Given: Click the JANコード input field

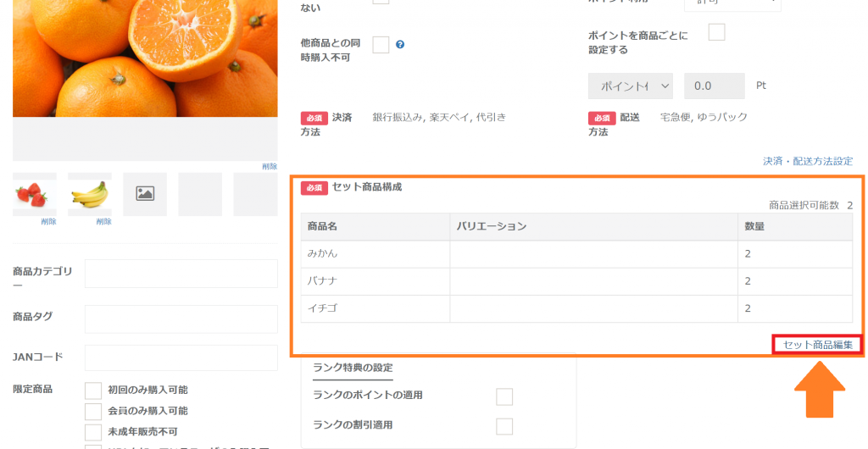Looking at the screenshot, I should click(181, 358).
